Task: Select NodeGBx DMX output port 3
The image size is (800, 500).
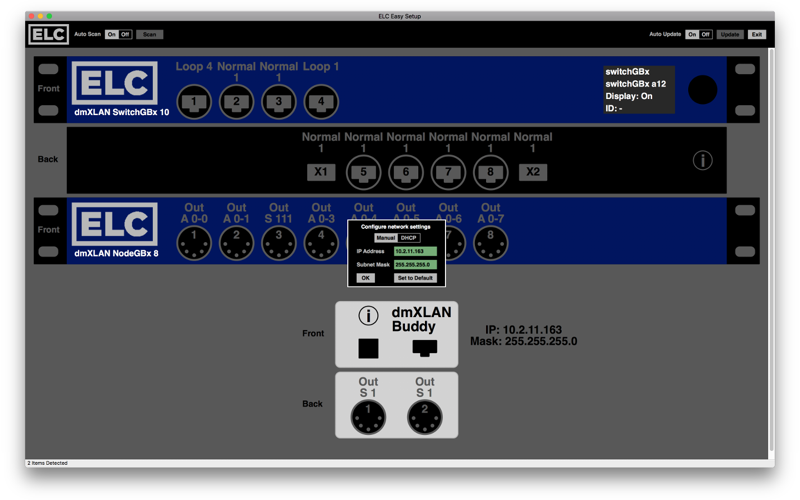Action: (x=279, y=243)
